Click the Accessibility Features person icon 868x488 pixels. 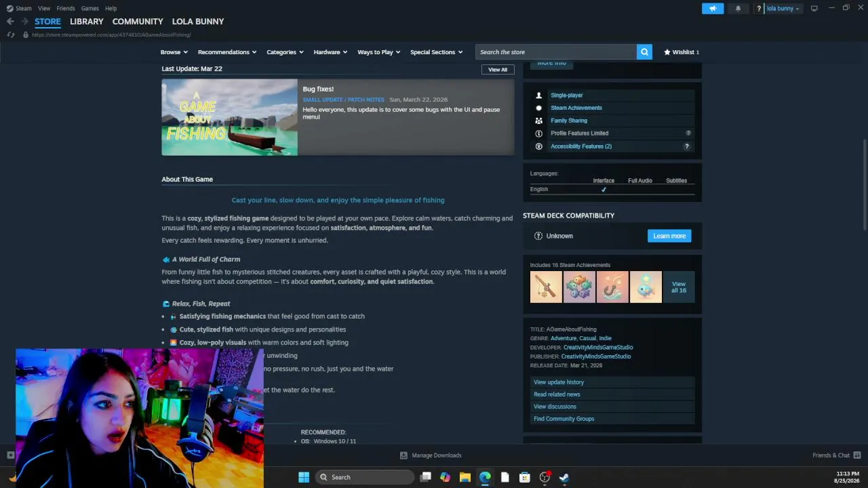pyautogui.click(x=539, y=146)
